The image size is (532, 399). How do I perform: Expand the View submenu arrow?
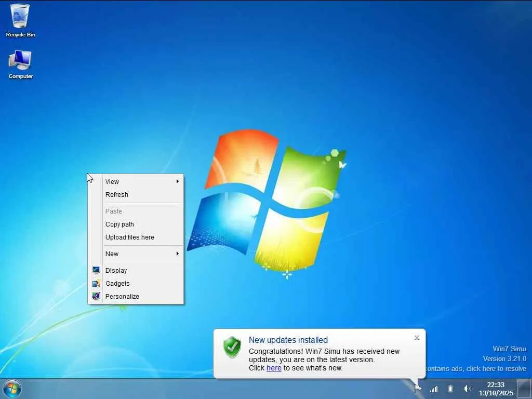click(178, 181)
